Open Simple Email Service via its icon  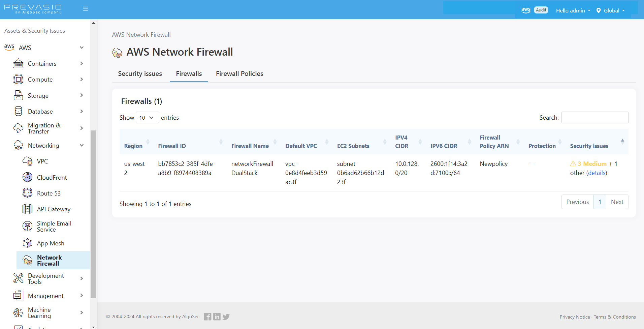coord(28,226)
